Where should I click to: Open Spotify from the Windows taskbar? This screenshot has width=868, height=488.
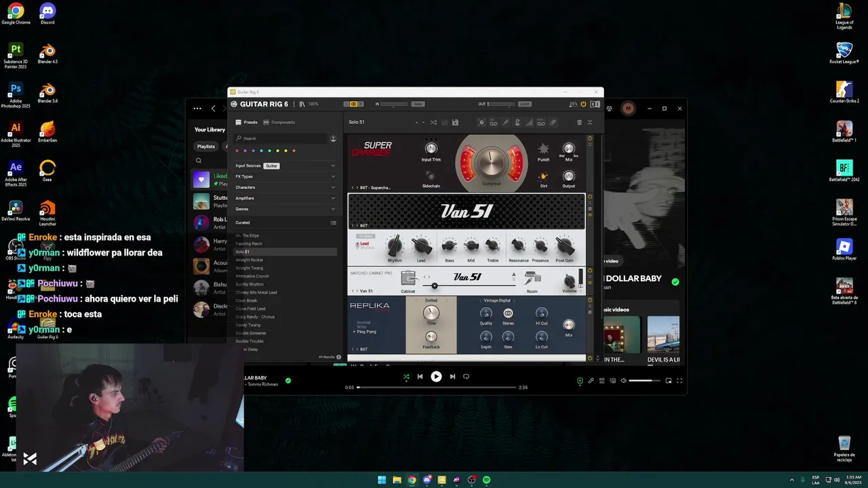(487, 480)
